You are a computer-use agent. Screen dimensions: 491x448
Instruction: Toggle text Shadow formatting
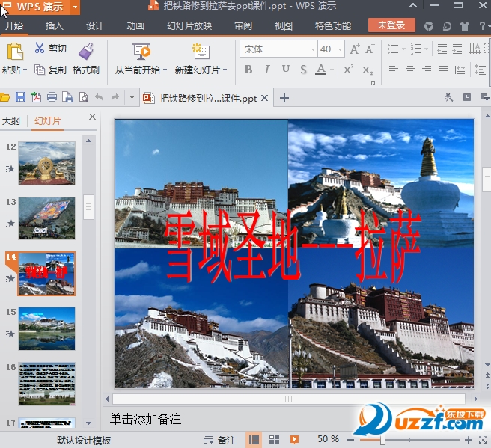tap(303, 69)
